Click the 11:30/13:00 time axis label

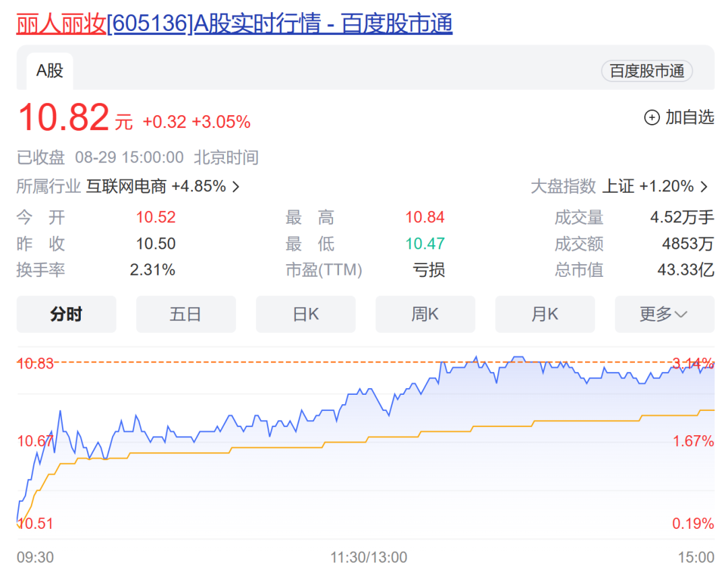point(369,557)
